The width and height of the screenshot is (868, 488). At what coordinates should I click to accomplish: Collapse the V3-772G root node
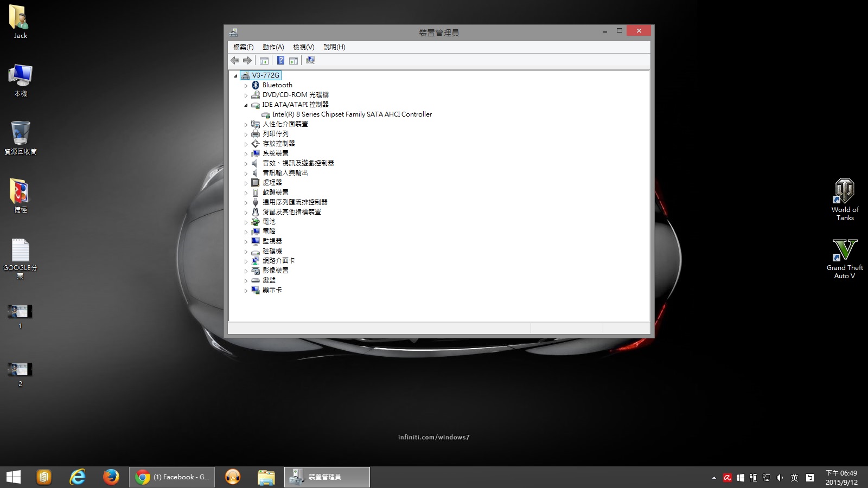tap(235, 76)
